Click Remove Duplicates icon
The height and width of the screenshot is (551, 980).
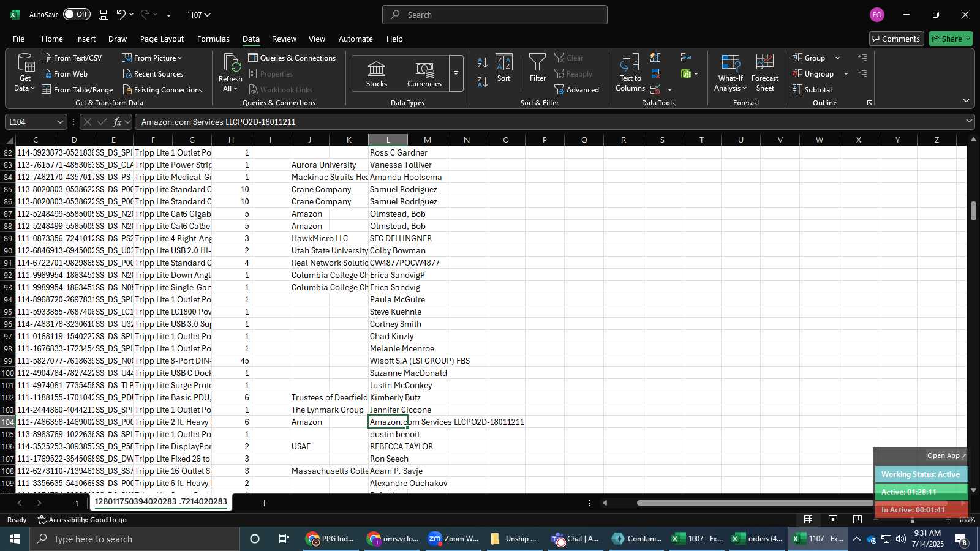(655, 74)
